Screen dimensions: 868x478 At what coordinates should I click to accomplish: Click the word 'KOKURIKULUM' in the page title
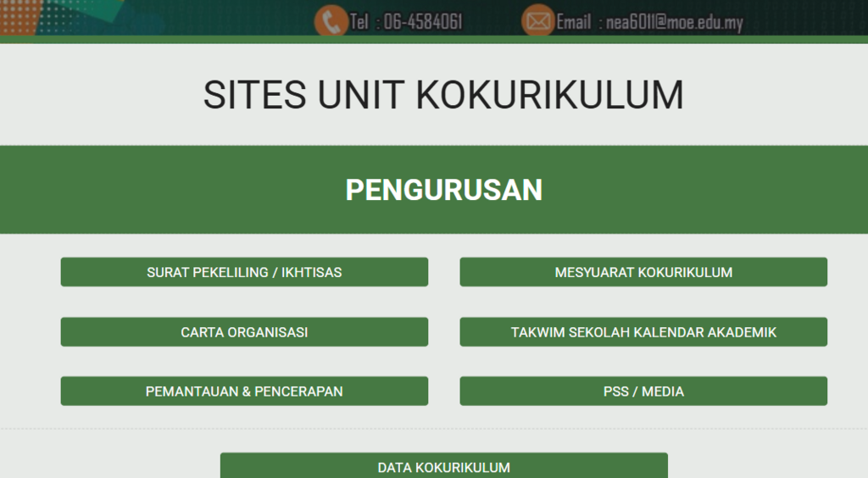549,95
